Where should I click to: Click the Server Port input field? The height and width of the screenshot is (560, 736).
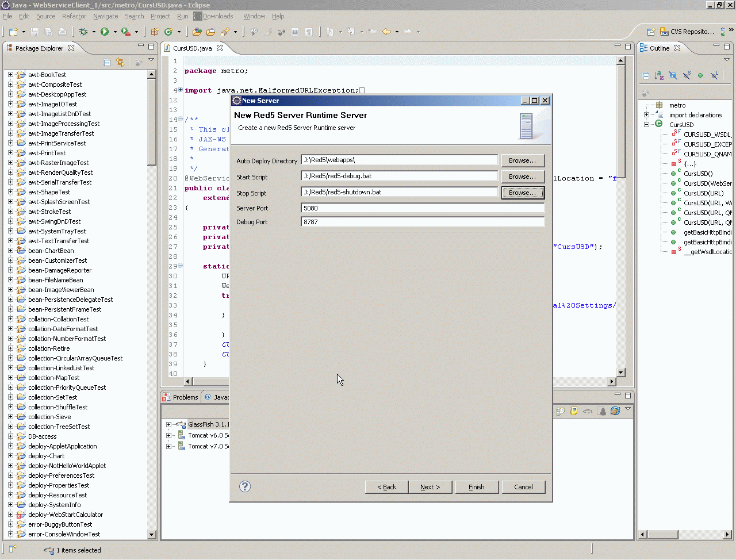tap(423, 208)
